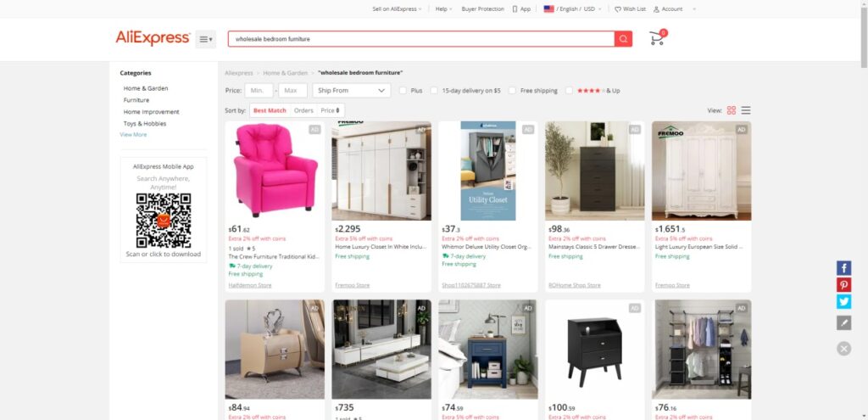868x420 pixels.
Task: Switch to grid view icon
Action: (732, 110)
